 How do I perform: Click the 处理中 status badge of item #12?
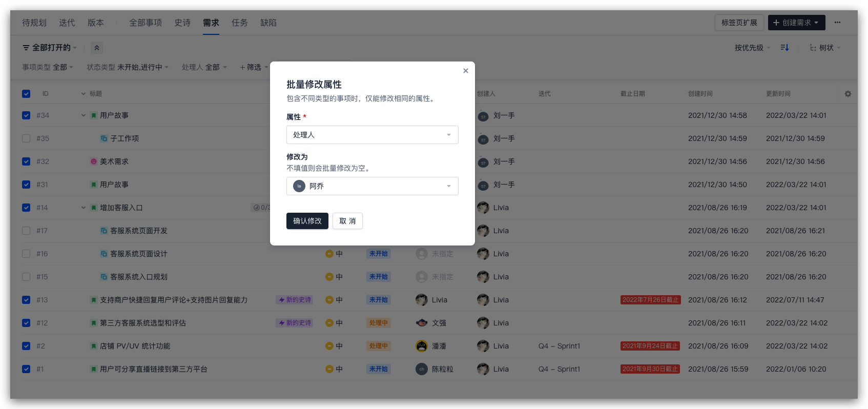point(379,323)
